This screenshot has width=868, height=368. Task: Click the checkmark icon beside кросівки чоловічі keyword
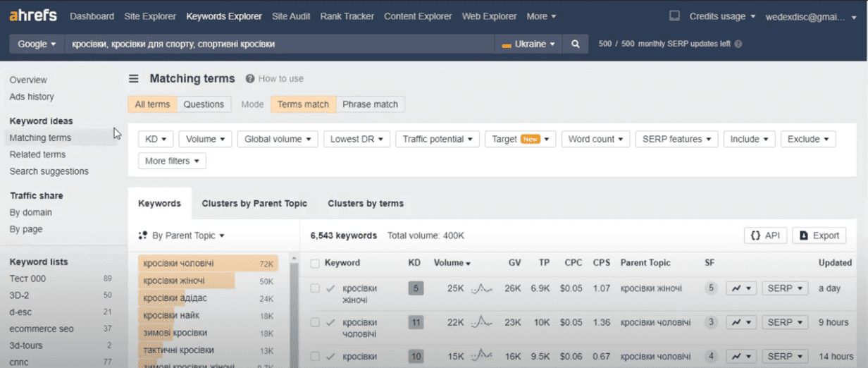click(x=330, y=322)
